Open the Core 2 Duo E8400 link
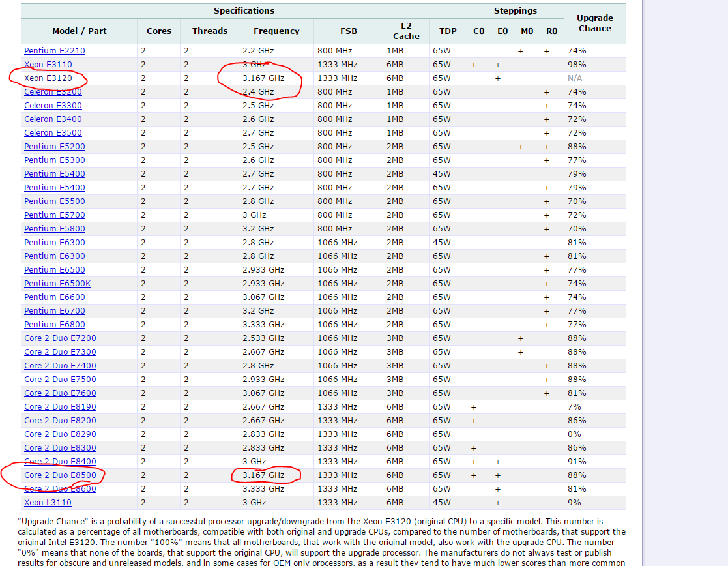 coord(60,462)
